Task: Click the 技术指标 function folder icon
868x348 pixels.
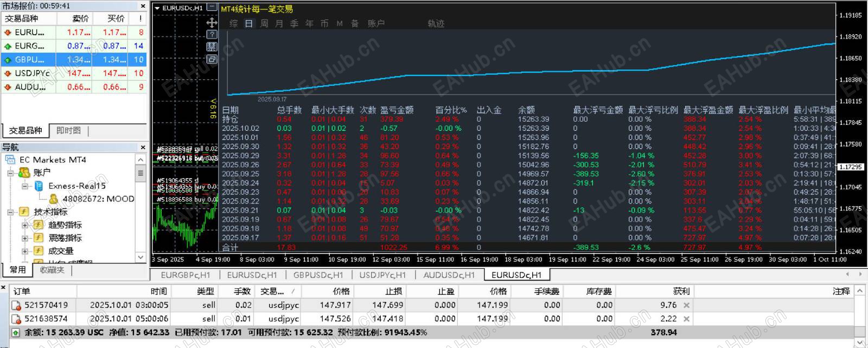Action: (24, 212)
